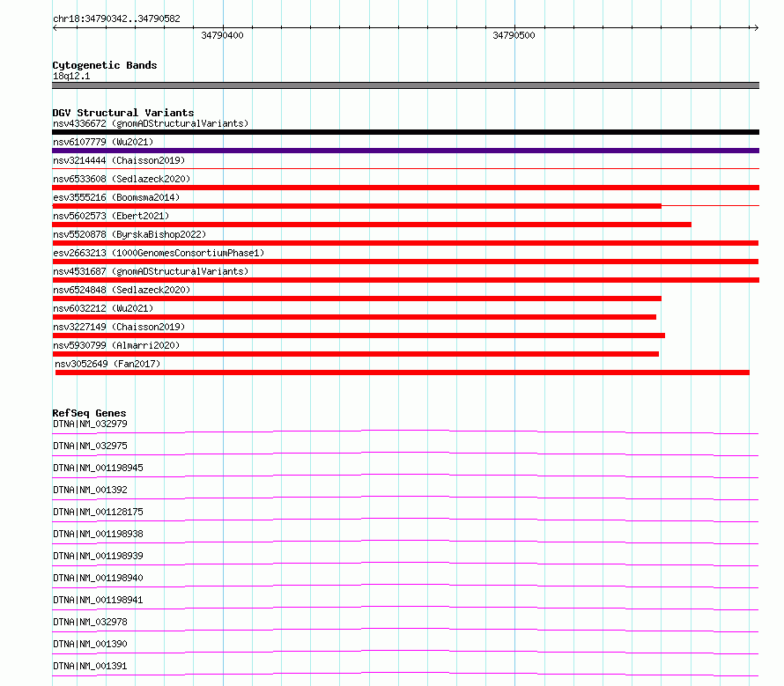Open variant nsv6032212 (Wu2021) label
The height and width of the screenshot is (686, 784).
pyautogui.click(x=103, y=308)
